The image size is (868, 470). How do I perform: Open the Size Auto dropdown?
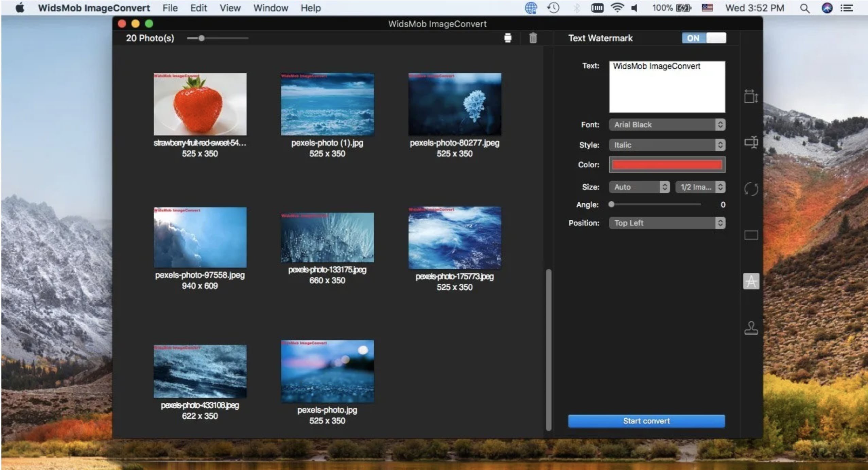click(x=639, y=187)
